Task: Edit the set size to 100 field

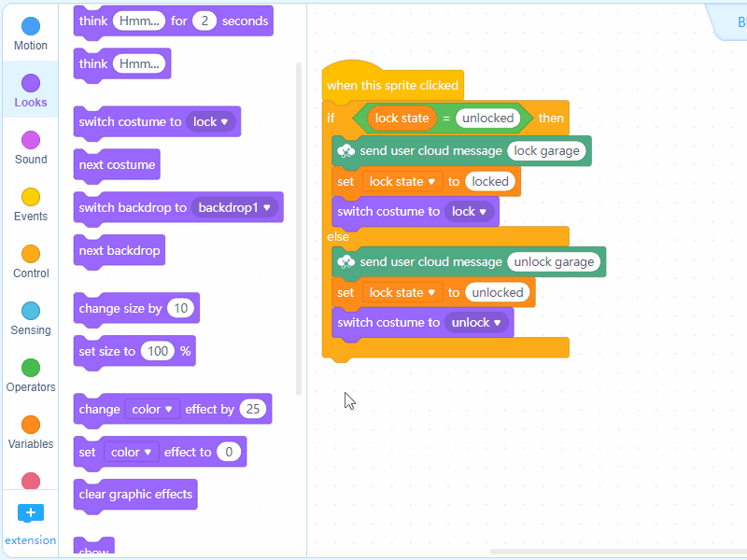Action: pos(160,351)
